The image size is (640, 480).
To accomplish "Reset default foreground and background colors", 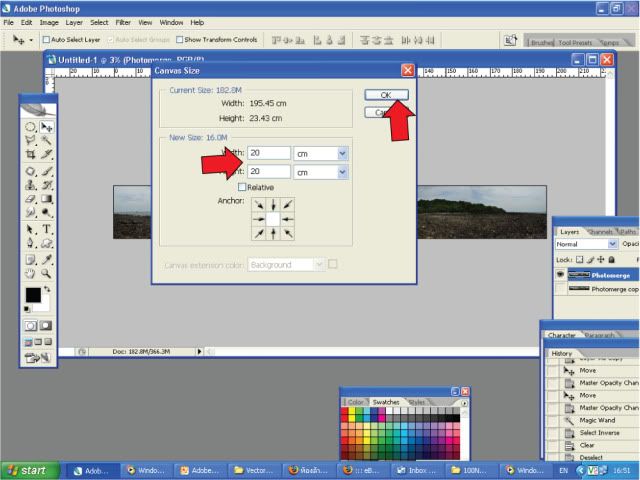I will (x=27, y=309).
